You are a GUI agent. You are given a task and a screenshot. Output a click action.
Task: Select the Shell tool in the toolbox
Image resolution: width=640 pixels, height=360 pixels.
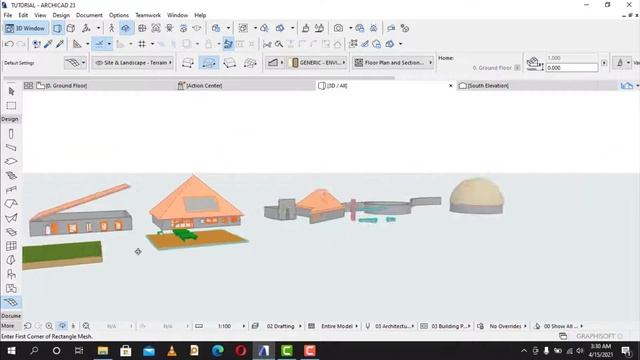tap(11, 218)
